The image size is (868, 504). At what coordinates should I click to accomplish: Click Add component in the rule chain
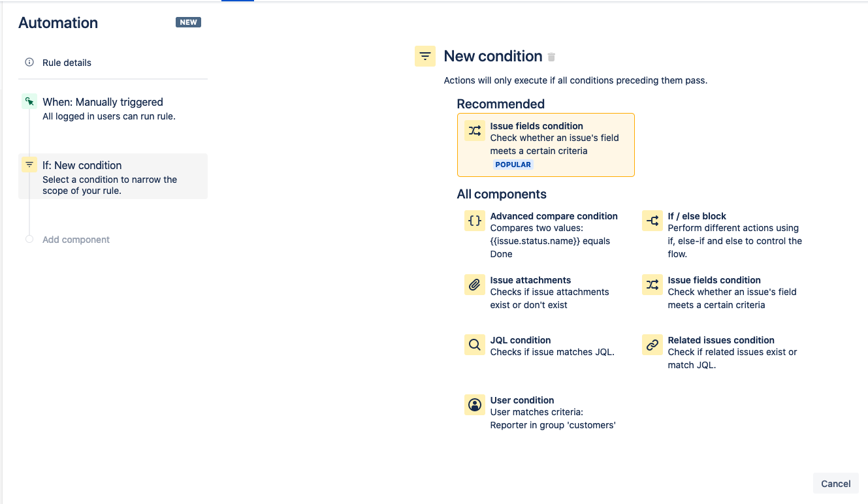tap(76, 240)
